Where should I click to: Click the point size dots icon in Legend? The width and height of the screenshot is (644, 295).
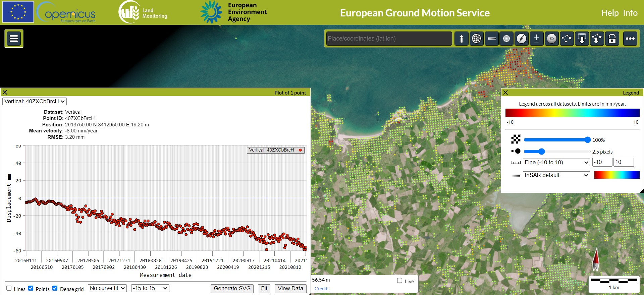point(516,151)
